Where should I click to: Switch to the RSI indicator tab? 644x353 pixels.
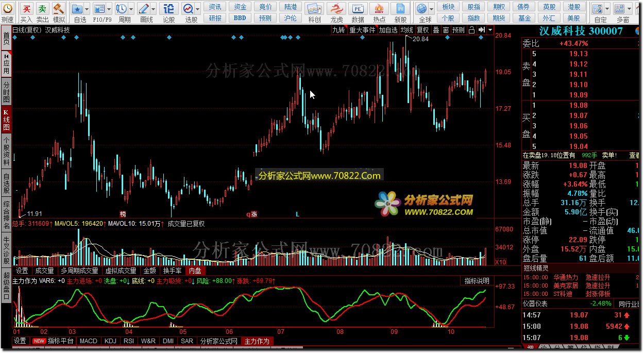pos(129,341)
